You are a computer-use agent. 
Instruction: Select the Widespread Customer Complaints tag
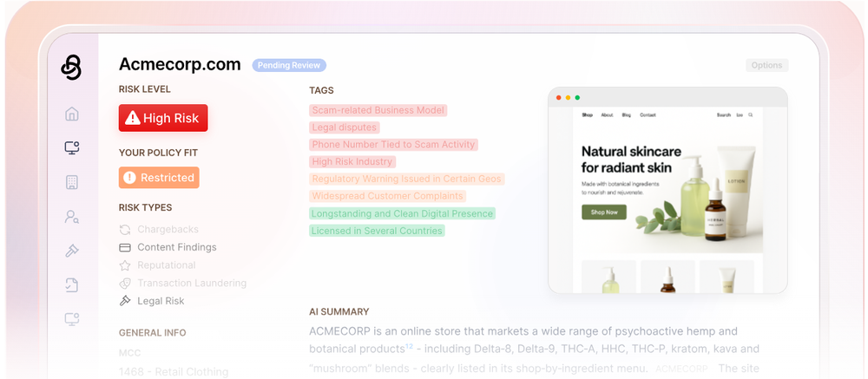point(387,196)
